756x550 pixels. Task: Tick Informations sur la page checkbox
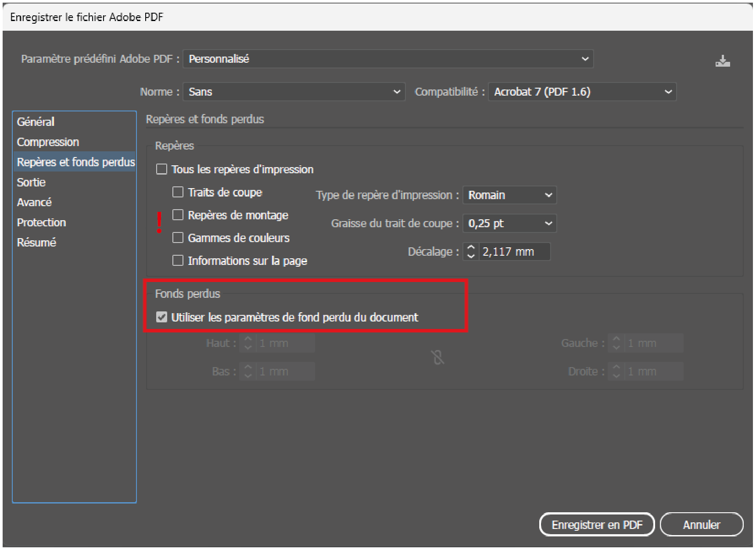click(178, 261)
